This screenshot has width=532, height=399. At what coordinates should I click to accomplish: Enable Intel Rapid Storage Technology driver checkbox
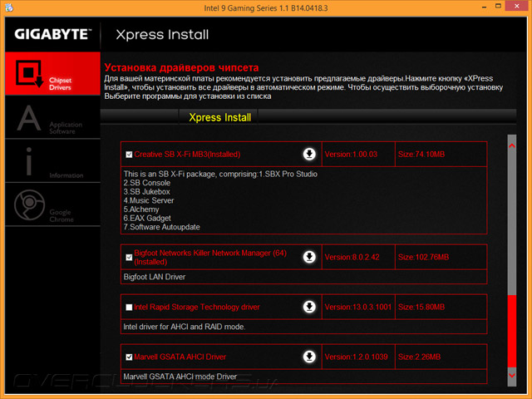click(x=129, y=307)
